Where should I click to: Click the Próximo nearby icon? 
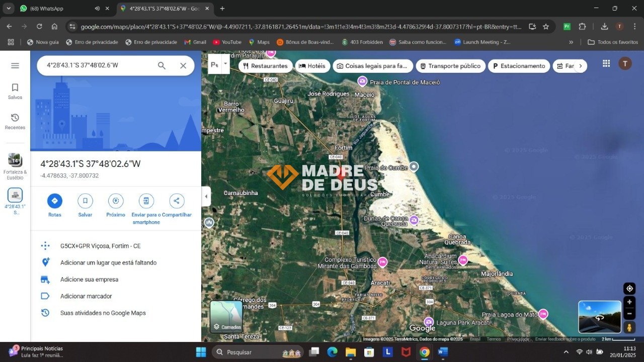[x=116, y=201]
